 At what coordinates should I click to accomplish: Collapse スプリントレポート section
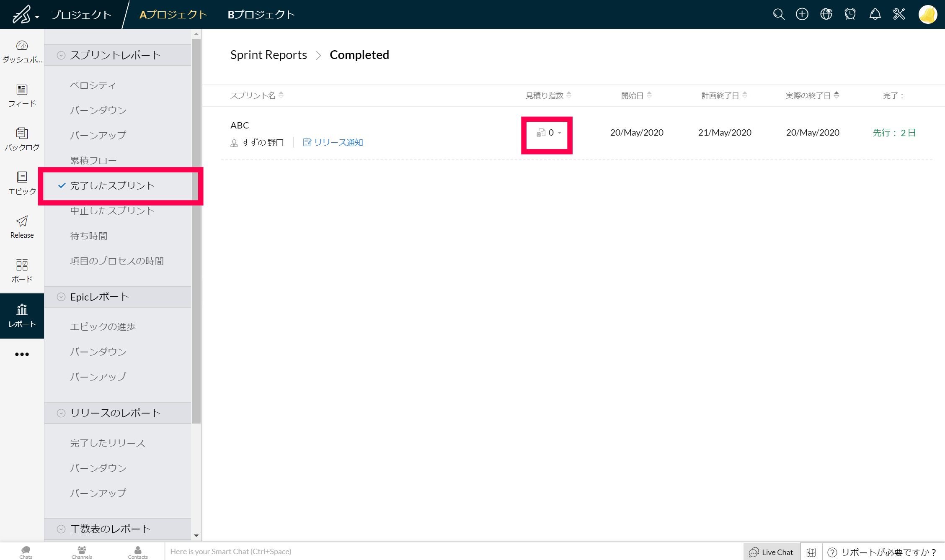click(x=61, y=55)
